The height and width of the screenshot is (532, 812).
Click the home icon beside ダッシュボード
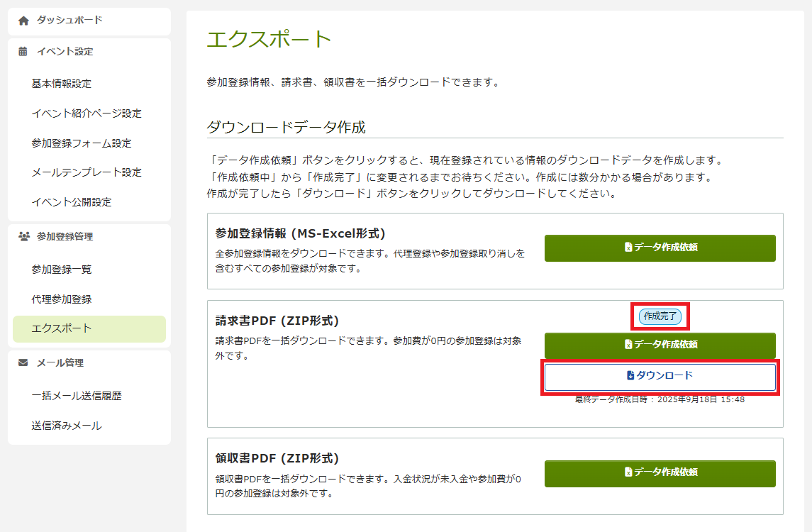(x=23, y=21)
